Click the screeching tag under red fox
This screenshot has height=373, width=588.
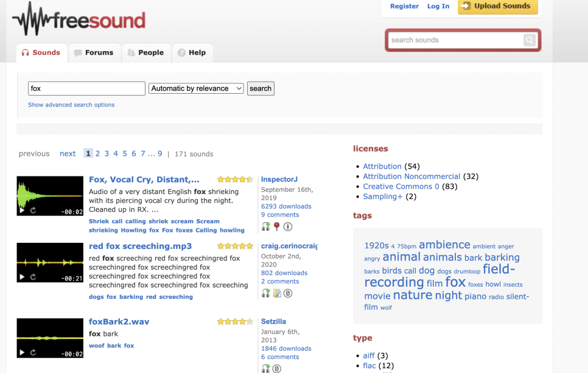point(176,297)
